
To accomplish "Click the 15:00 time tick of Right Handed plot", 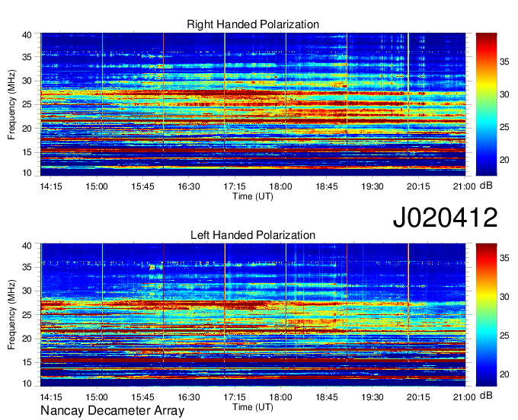I will 97,186.
